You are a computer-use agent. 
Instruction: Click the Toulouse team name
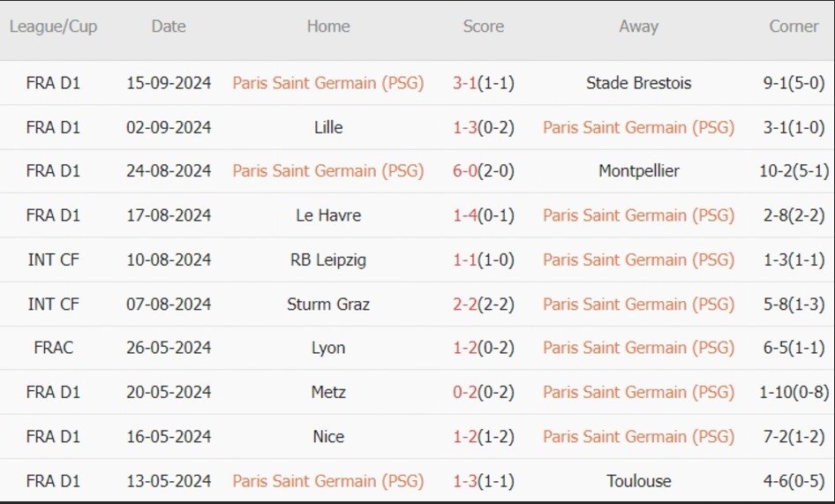[638, 481]
